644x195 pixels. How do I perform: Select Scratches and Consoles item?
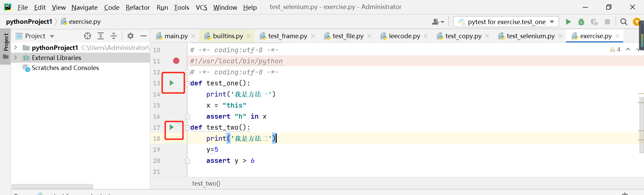65,68
